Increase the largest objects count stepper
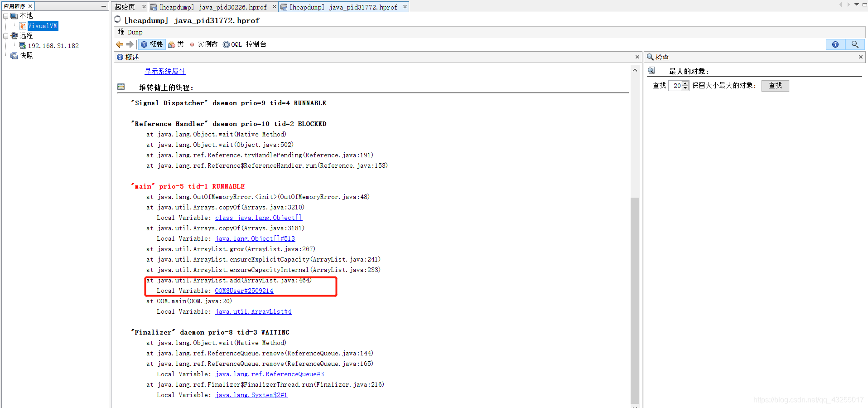 (x=685, y=83)
